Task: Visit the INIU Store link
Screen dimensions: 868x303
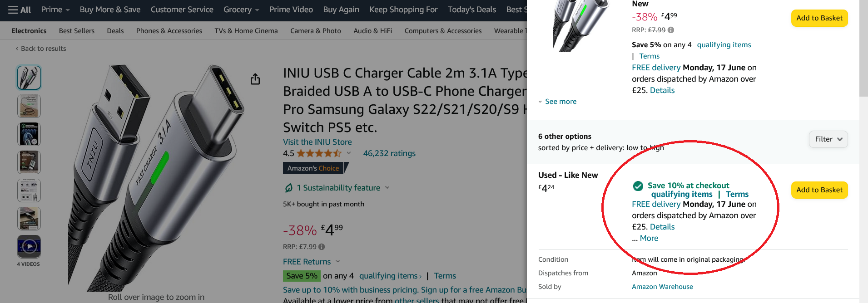Action: 317,142
